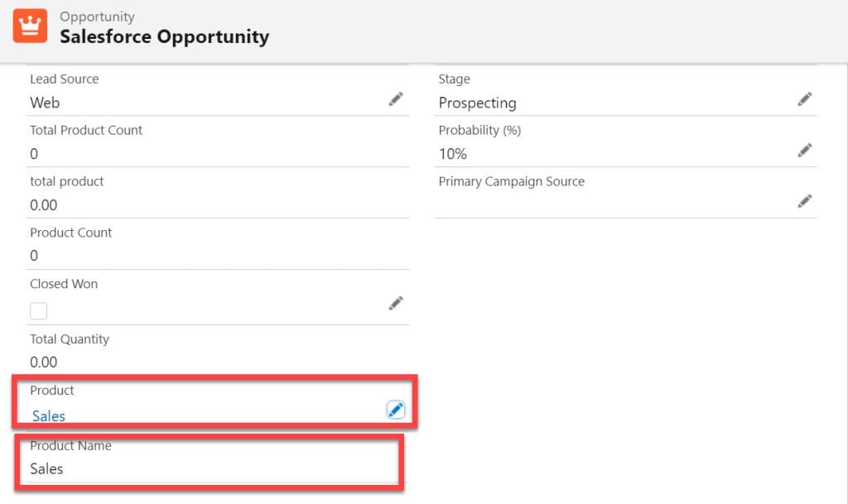The width and height of the screenshot is (848, 504).
Task: Click the Total Quantity value 0.00
Action: click(x=43, y=362)
